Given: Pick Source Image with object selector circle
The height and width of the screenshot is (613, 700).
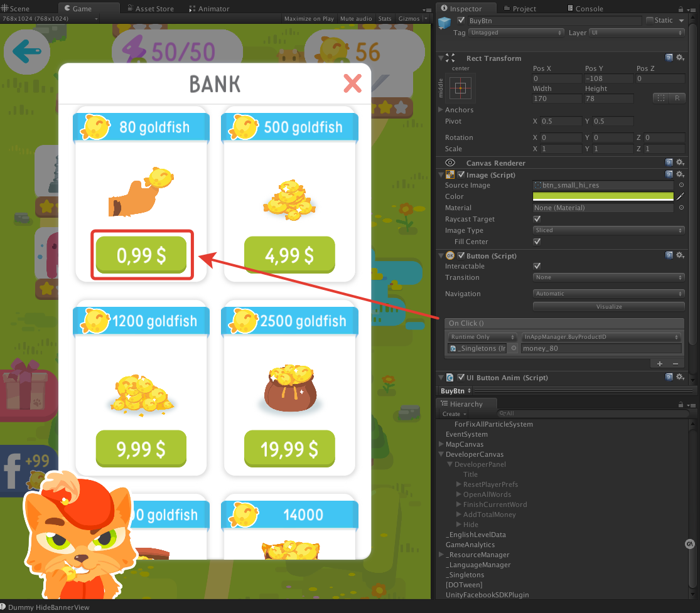Looking at the screenshot, I should click(x=681, y=184).
